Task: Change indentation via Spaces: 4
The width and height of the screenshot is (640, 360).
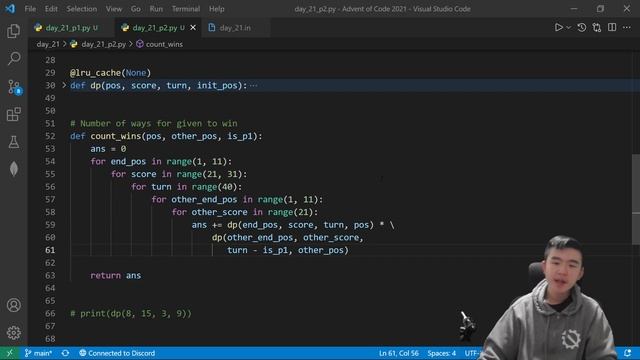Action: pos(442,353)
